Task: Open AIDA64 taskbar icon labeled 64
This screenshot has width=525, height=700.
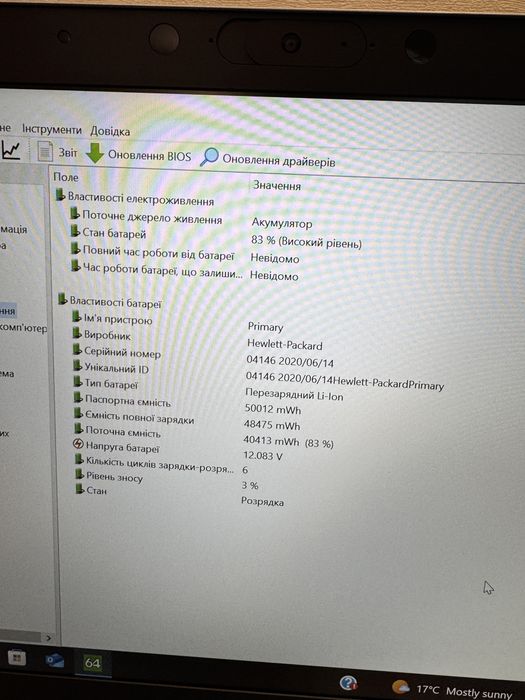Action: (x=92, y=663)
